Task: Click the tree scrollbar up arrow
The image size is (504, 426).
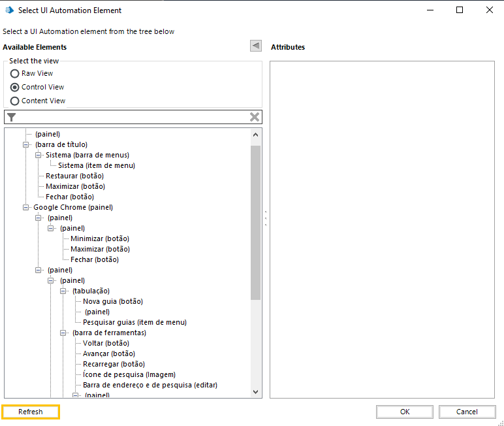Action: click(255, 135)
